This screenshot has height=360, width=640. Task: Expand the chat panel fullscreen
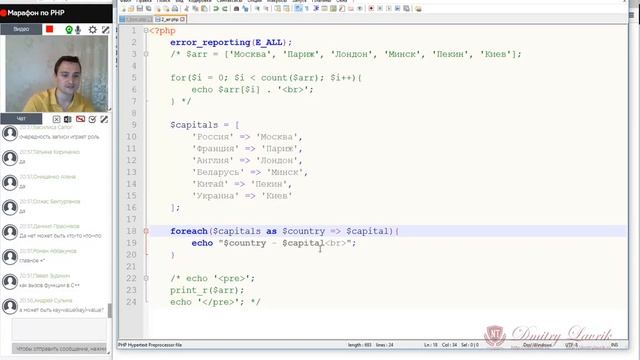(x=104, y=119)
